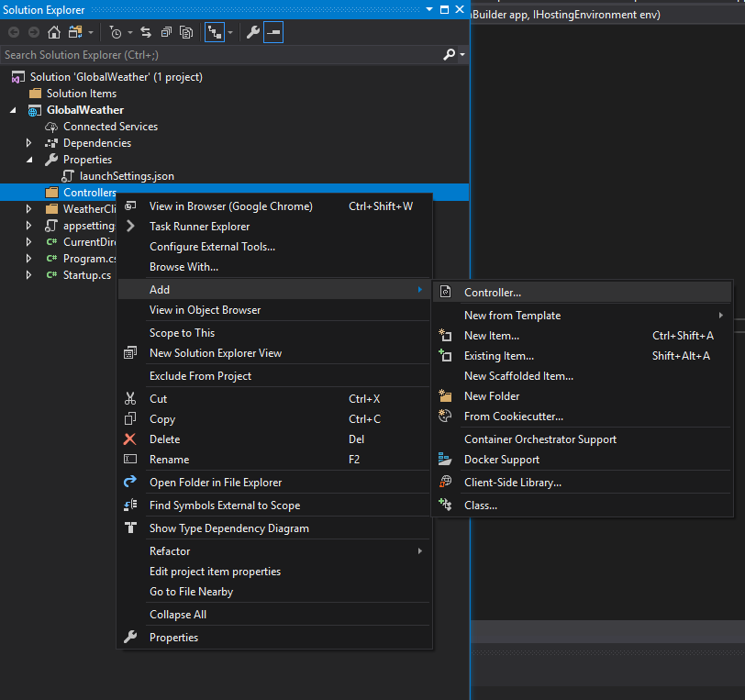Click the New Item icon in the Add submenu
This screenshot has height=700, width=745.
click(x=445, y=335)
